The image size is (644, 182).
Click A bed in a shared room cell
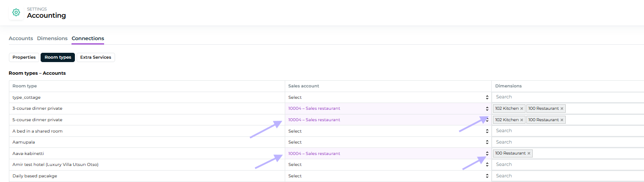(147, 131)
